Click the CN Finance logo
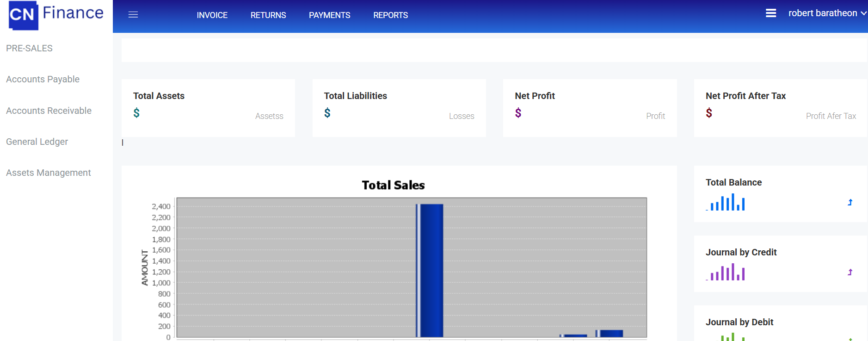Screen dimensions: 868x341 coord(56,15)
